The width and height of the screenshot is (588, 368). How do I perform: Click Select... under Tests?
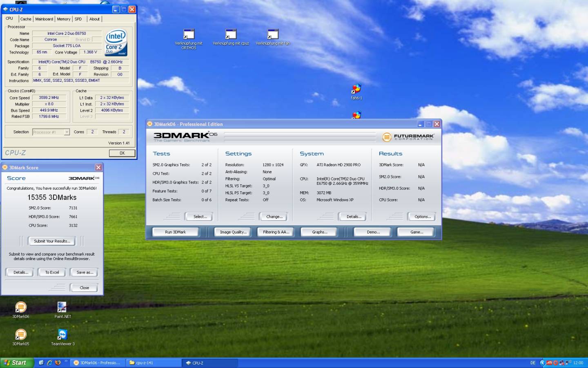200,217
